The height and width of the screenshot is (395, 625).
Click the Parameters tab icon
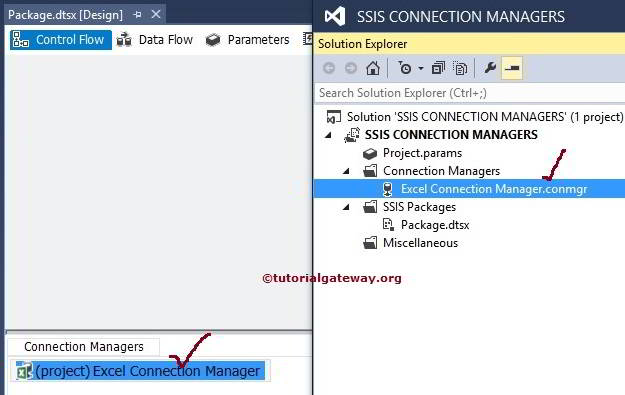(213, 40)
